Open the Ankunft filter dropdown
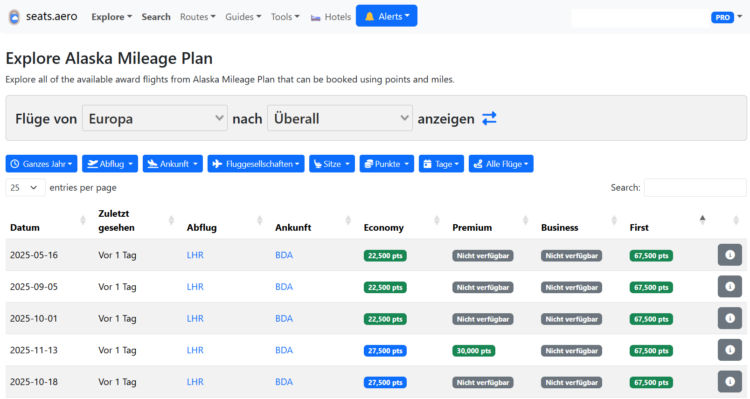Image resolution: width=750 pixels, height=399 pixels. pyautogui.click(x=173, y=164)
